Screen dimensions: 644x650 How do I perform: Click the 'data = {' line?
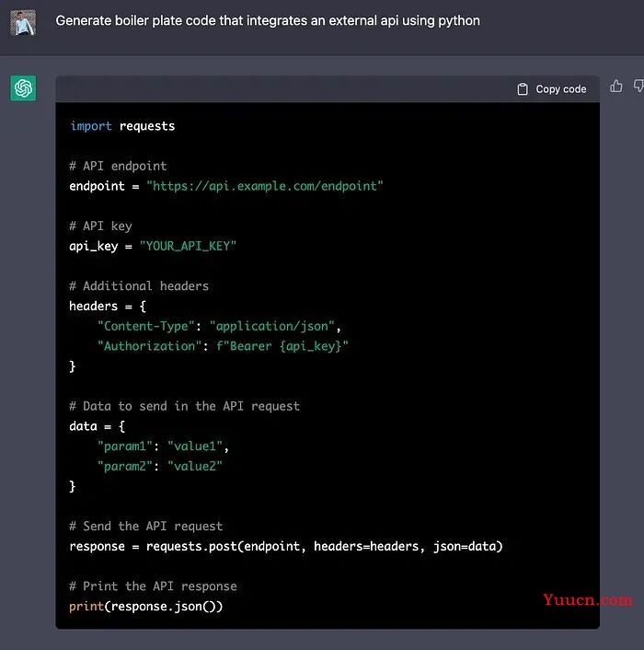(x=98, y=426)
